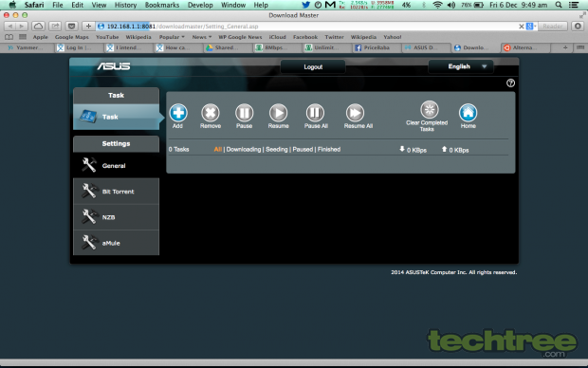This screenshot has width=588, height=368.
Task: Open General settings
Action: (x=116, y=165)
